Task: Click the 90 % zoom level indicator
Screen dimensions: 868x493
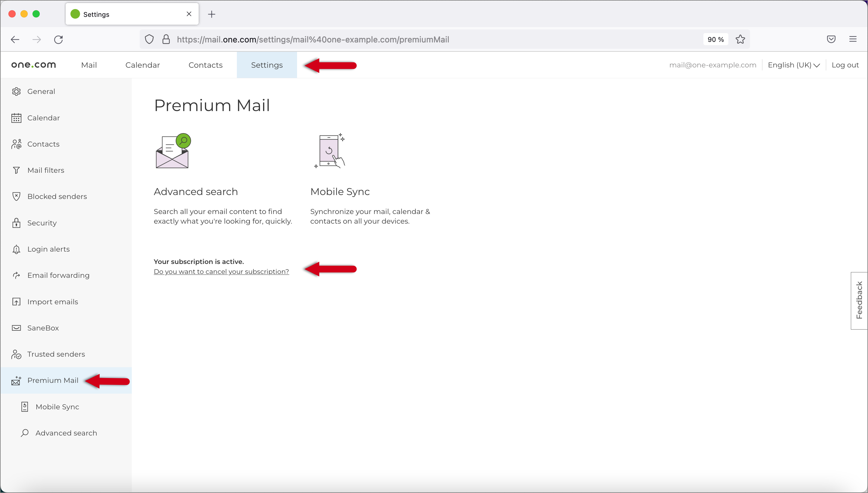Action: tap(716, 40)
